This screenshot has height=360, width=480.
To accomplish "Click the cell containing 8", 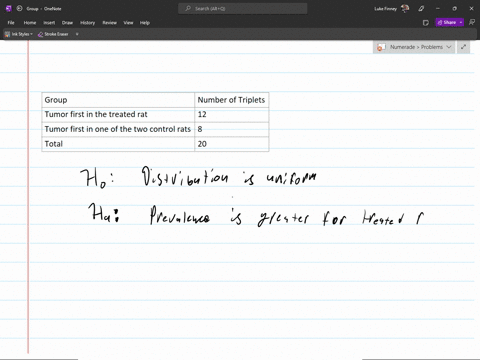I will (x=232, y=129).
